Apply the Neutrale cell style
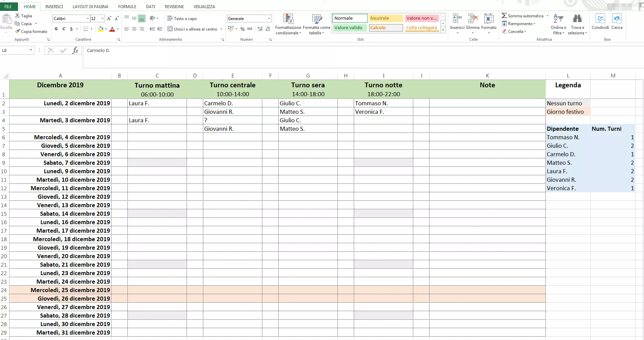The width and height of the screenshot is (644, 340). pos(386,18)
